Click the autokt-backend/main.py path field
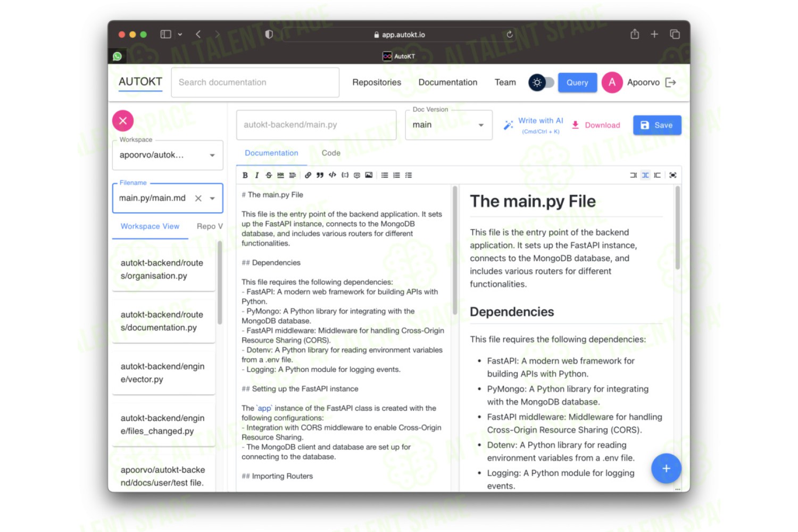Viewport: 798px width, 532px height. [x=317, y=125]
